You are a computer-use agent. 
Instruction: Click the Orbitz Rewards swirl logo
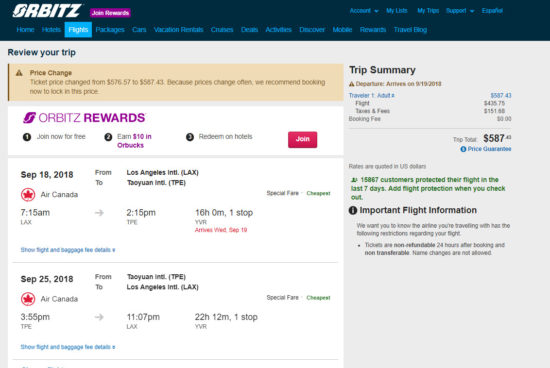[29, 118]
